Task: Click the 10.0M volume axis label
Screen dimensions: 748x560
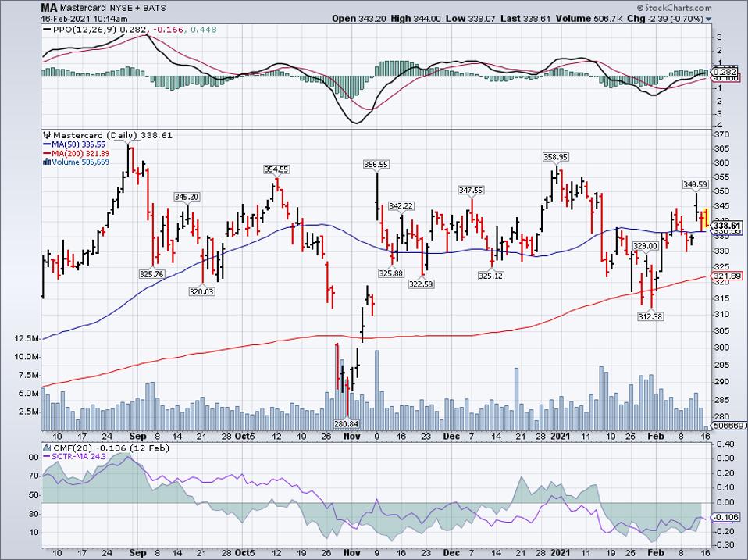Action: pyautogui.click(x=27, y=357)
